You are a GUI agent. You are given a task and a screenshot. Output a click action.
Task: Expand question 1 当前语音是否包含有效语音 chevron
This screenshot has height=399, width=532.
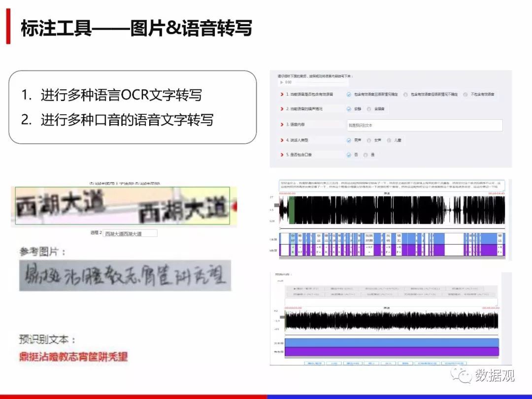[282, 94]
